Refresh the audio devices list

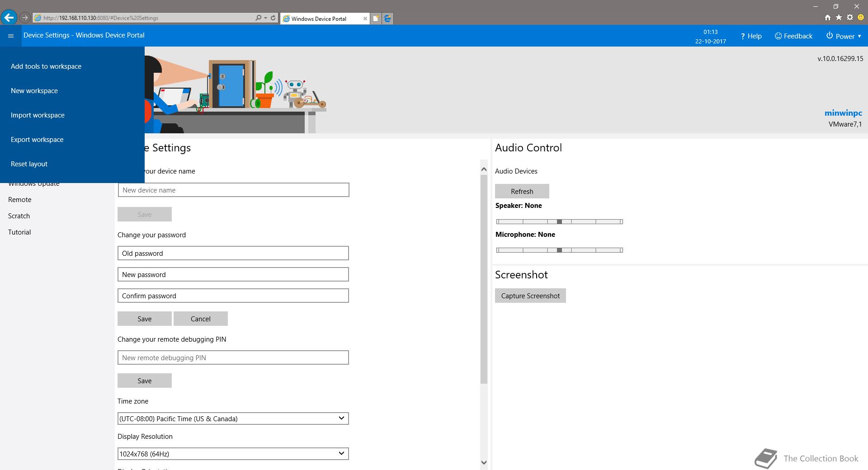522,191
